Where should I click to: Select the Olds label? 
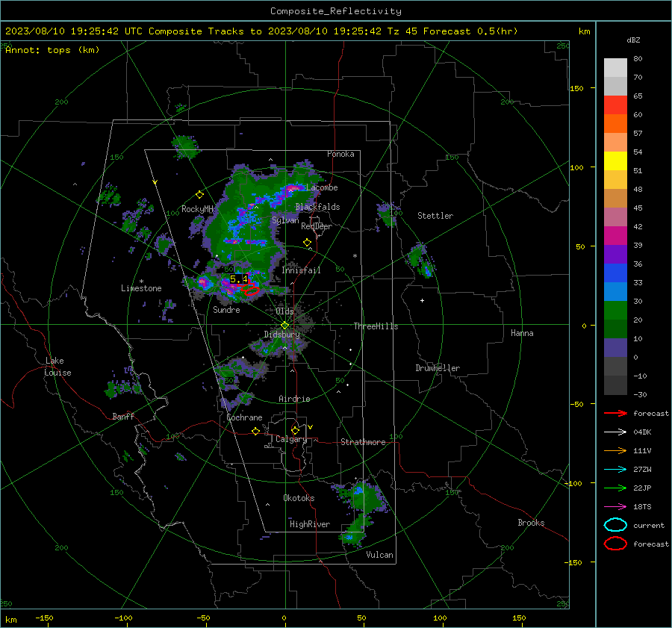click(x=284, y=311)
